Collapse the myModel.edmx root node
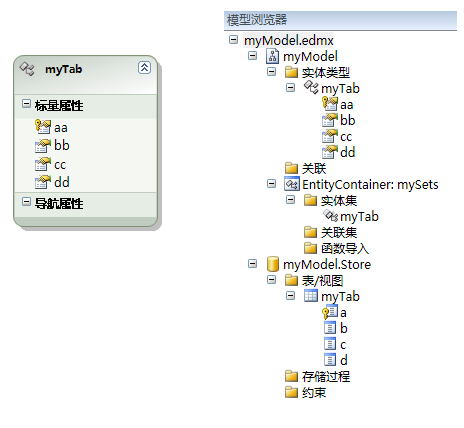Image resolution: width=464 pixels, height=428 pixels. tap(233, 40)
